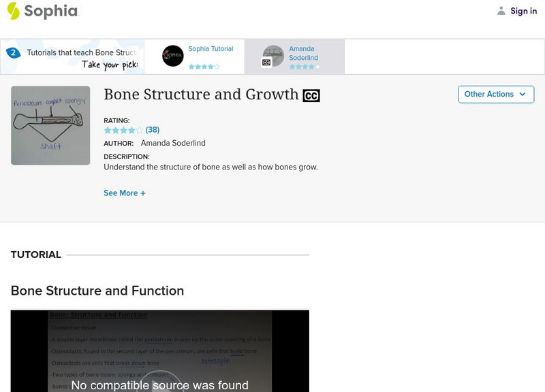Click the CC badge beside the title
The width and height of the screenshot is (545, 392).
click(311, 96)
